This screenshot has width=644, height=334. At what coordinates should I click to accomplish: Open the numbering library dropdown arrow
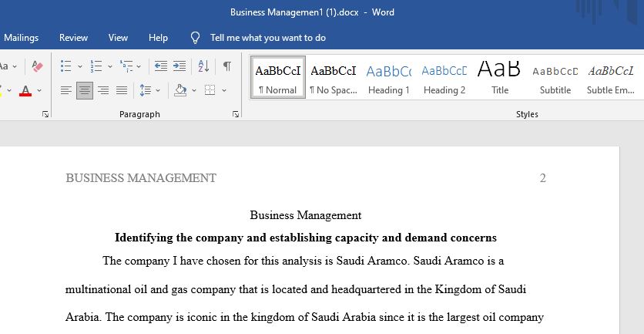click(x=110, y=66)
